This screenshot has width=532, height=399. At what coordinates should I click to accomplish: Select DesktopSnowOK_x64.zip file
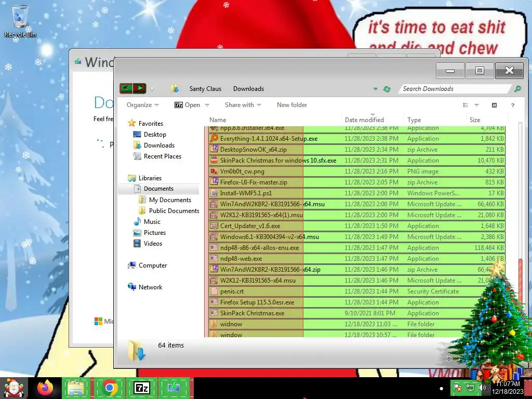(x=356, y=149)
